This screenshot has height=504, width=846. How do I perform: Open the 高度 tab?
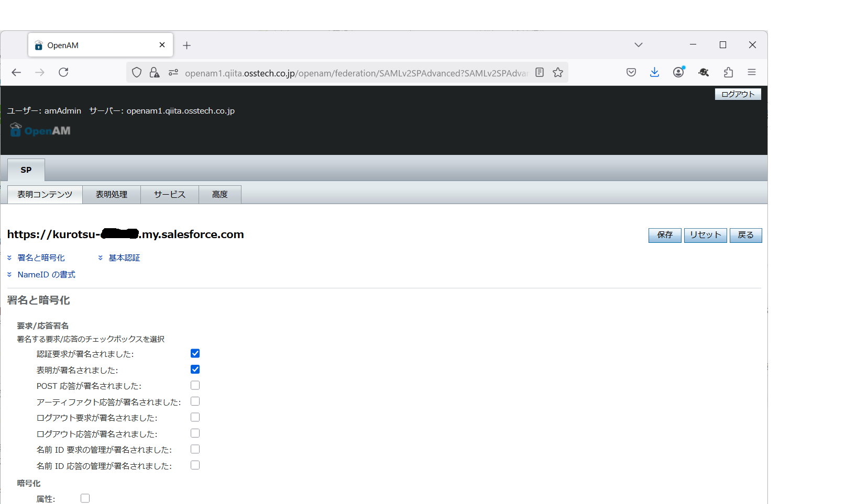tap(219, 194)
